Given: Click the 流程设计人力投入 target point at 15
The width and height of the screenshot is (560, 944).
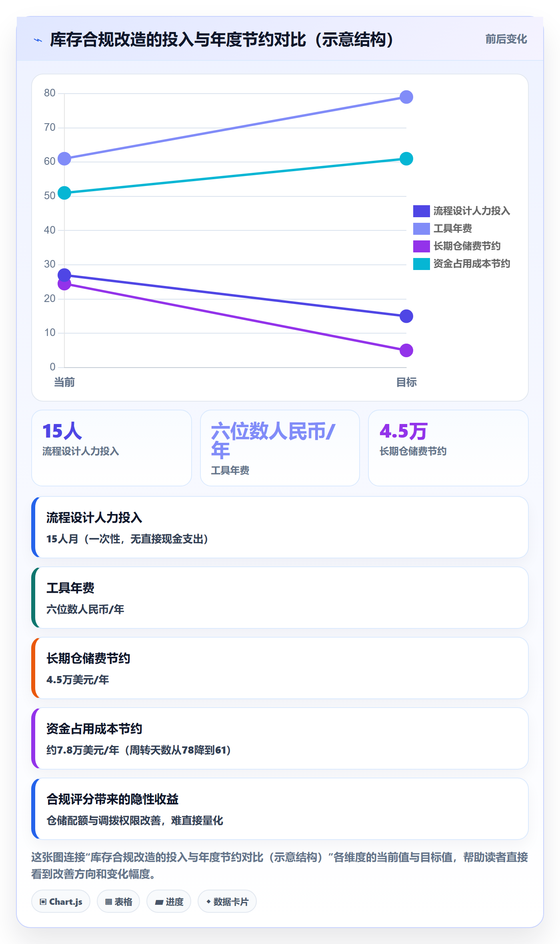Looking at the screenshot, I should click(406, 316).
